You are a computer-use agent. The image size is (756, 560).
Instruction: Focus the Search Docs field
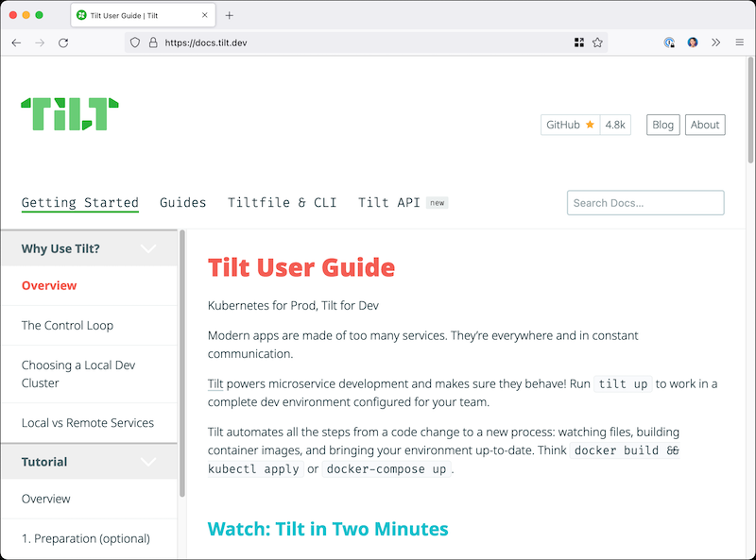[645, 203]
